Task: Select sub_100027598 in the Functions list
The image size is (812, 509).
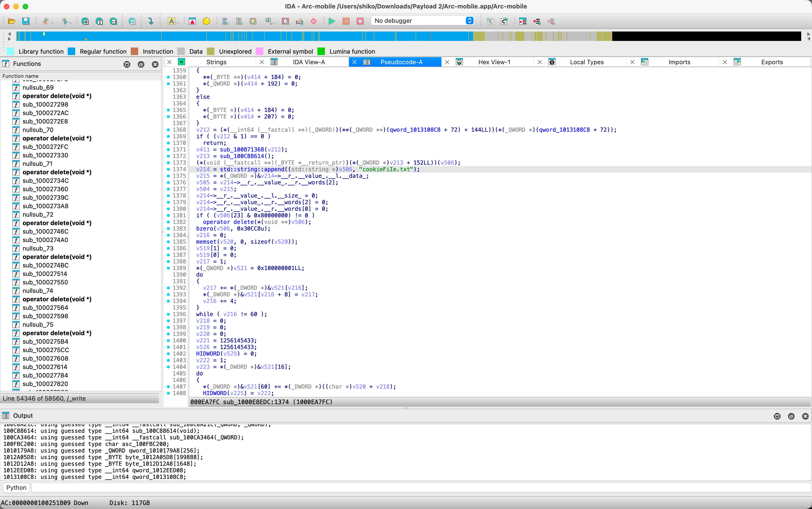Action: click(45, 316)
